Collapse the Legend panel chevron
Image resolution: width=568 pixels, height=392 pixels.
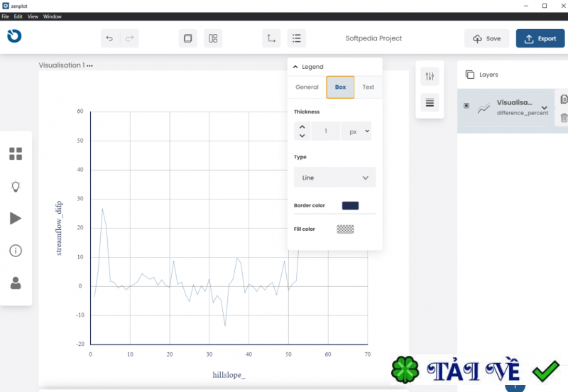click(295, 67)
